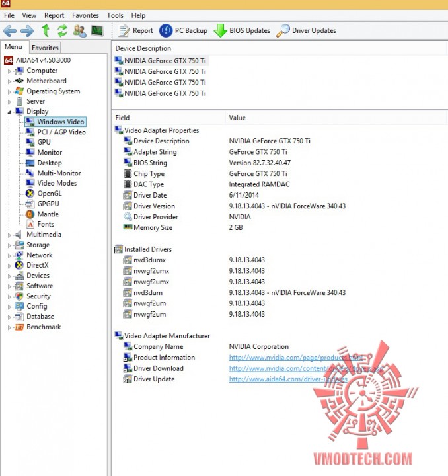The width and height of the screenshot is (448, 476).
Task: Expand the Server tree node
Action: (x=9, y=102)
